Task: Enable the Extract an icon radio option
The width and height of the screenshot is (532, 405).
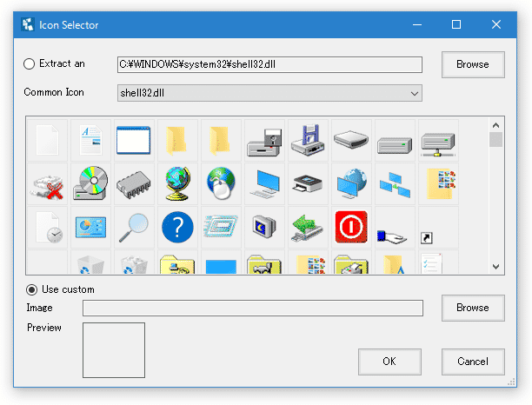Action: coord(30,63)
